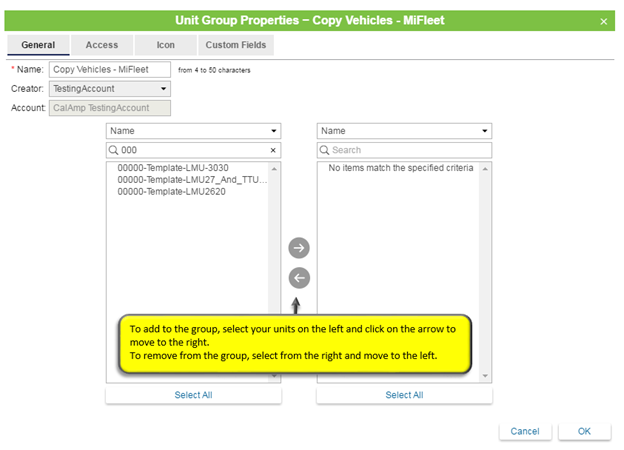This screenshot has width=624, height=450.
Task: Click the left arrow to remove units
Action: 298,278
